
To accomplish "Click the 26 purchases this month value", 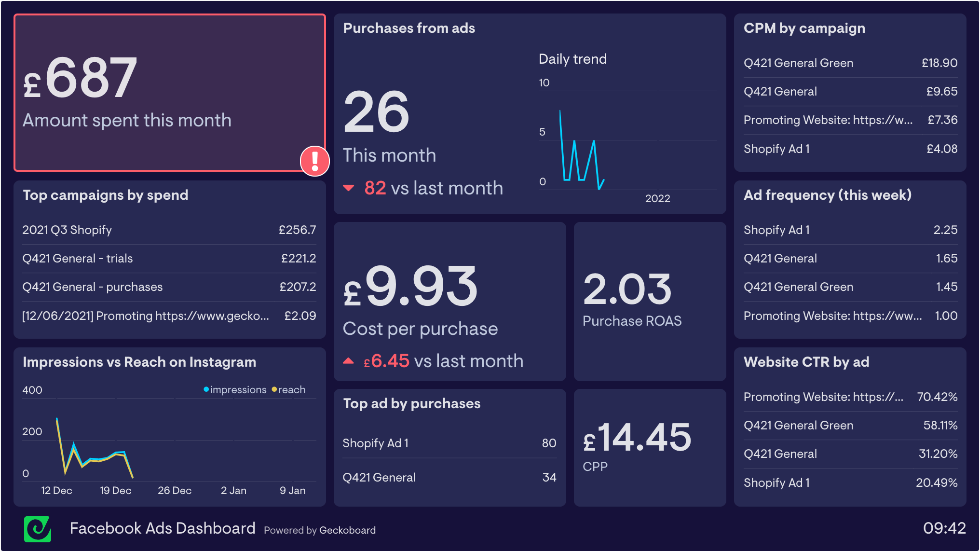I will 376,112.
